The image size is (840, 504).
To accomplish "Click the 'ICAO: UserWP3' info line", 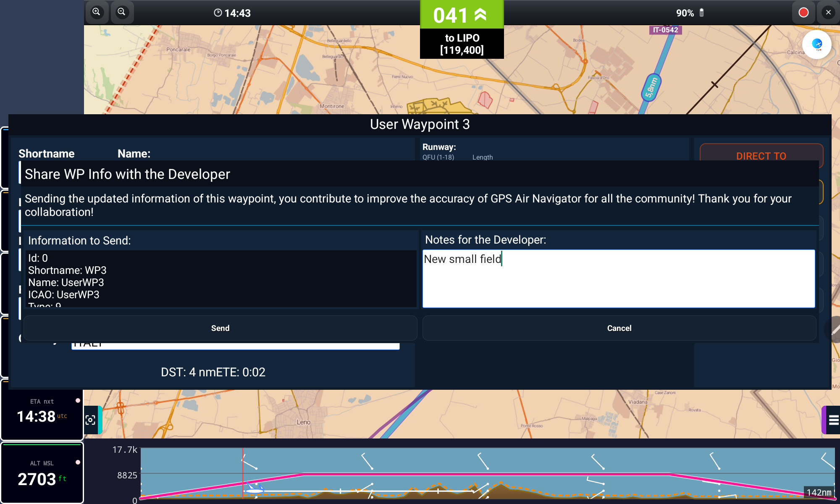I will pos(64,294).
